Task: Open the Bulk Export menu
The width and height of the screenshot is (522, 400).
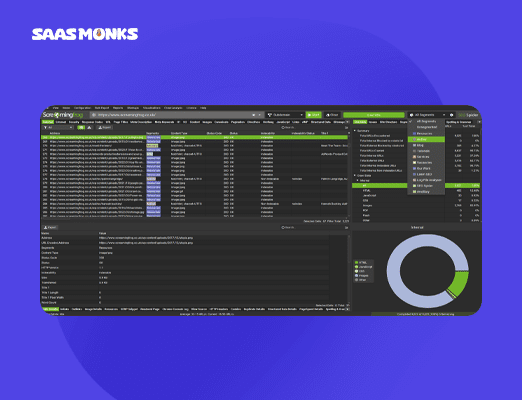Action: tap(102, 108)
